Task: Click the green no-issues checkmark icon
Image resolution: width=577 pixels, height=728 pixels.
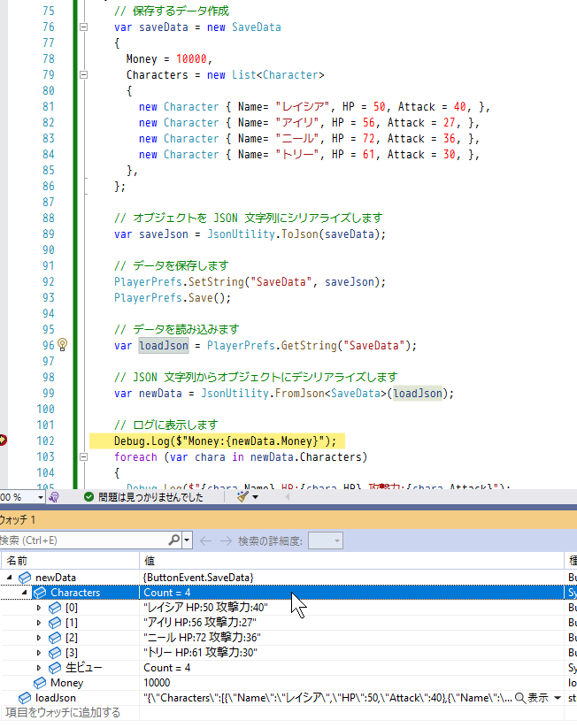Action: (88, 497)
